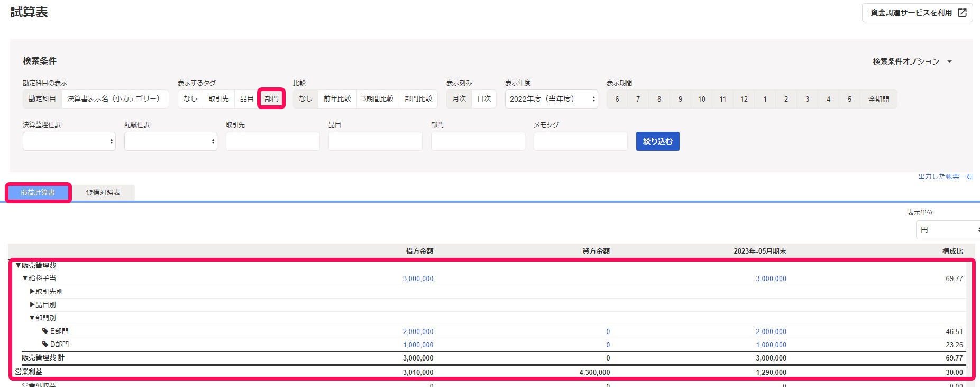Image resolution: width=980 pixels, height=387 pixels.
Task: Open the 出力した帳票一覧 link
Action: (x=946, y=177)
